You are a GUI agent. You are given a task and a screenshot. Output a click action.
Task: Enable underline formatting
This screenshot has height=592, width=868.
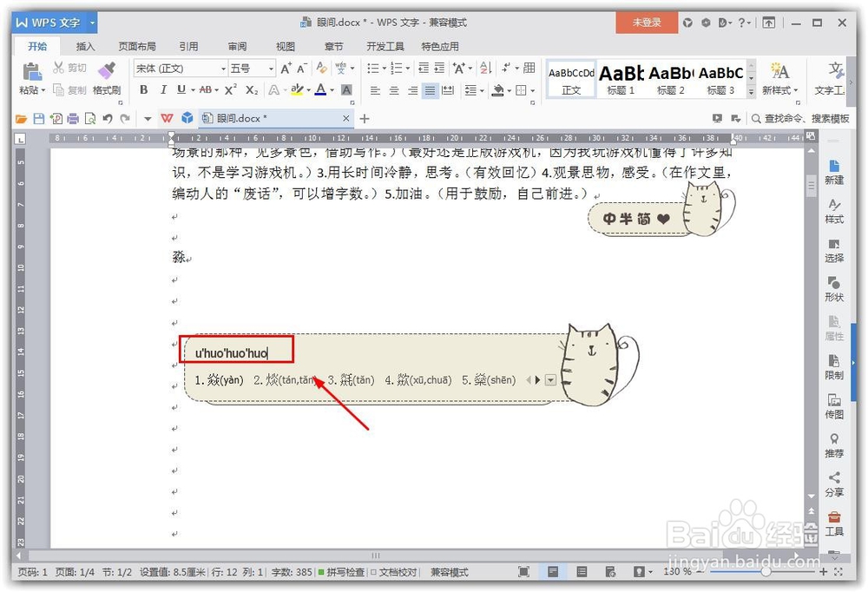181,89
